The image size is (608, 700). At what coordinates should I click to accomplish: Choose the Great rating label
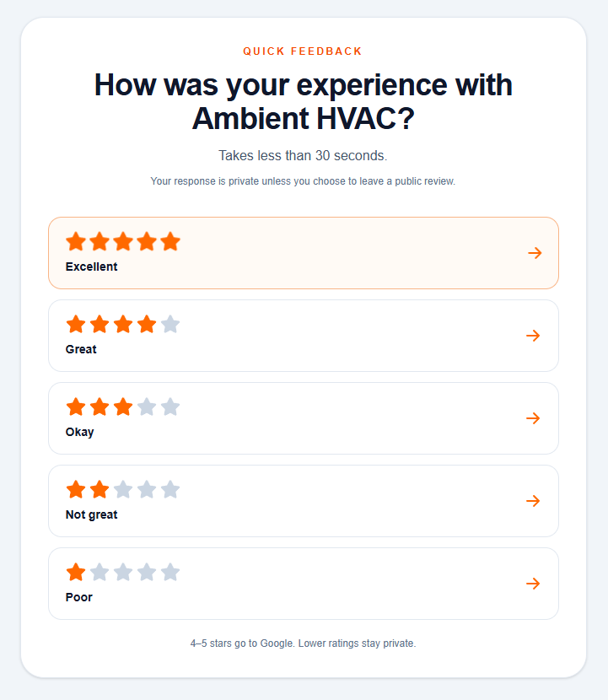tap(81, 349)
